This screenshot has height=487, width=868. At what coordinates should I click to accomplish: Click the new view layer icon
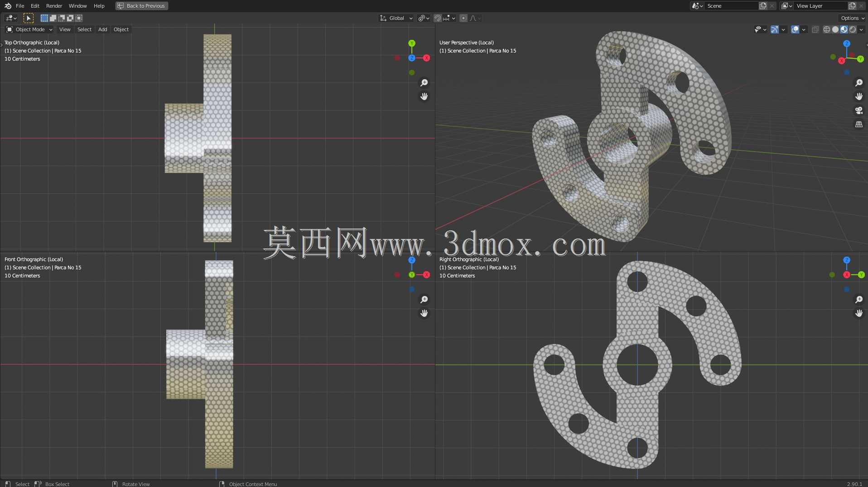tap(852, 6)
